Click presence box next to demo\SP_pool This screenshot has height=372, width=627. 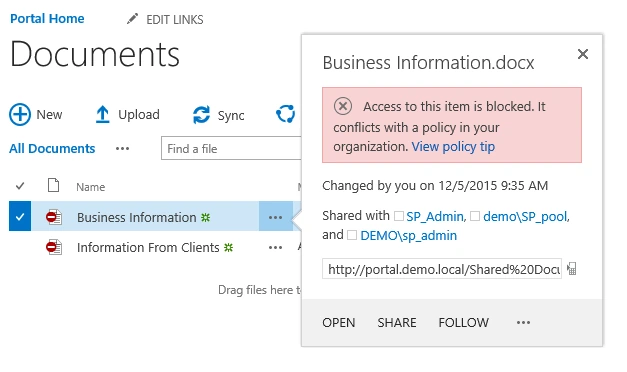pyautogui.click(x=475, y=216)
